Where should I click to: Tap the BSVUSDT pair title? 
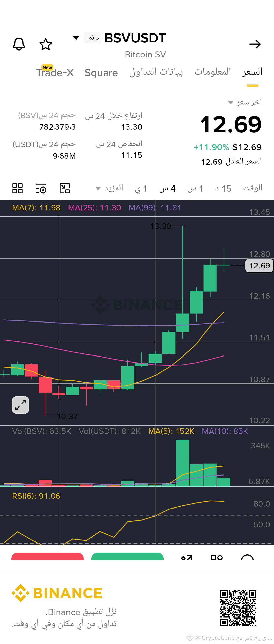tap(135, 38)
